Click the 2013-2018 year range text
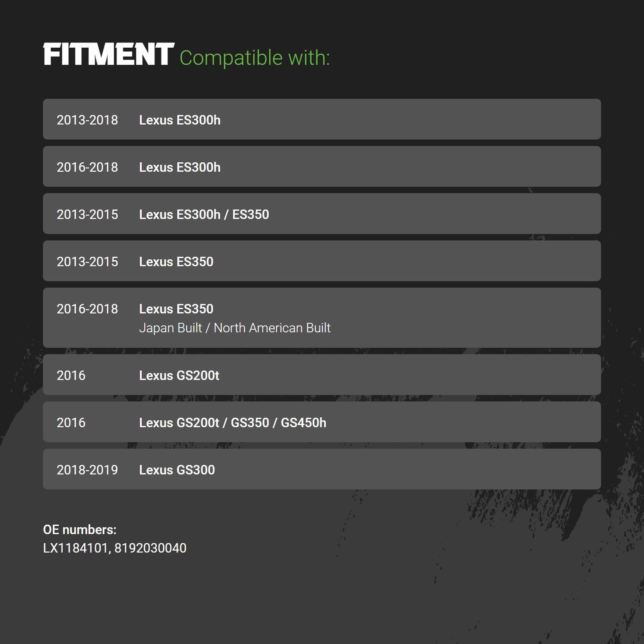This screenshot has height=644, width=644. (87, 120)
